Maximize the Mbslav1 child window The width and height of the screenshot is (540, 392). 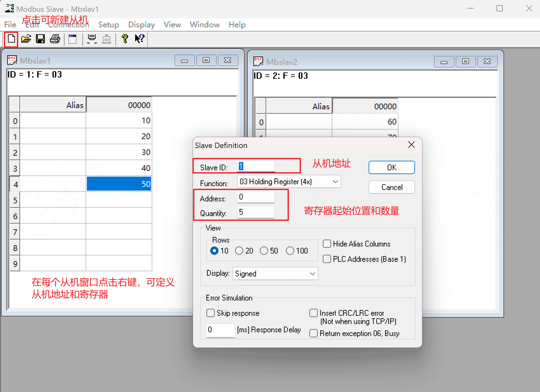tap(206, 60)
